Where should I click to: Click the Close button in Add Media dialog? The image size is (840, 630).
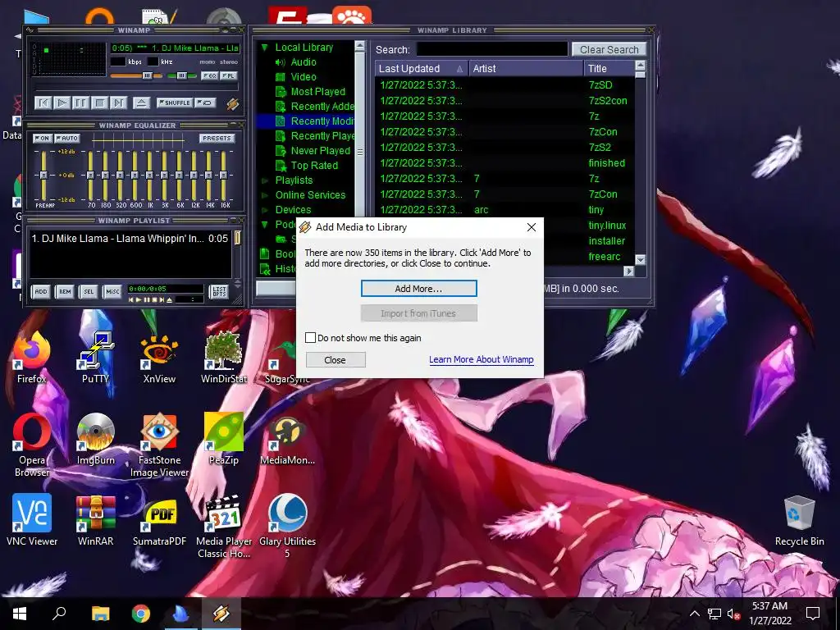pos(336,360)
